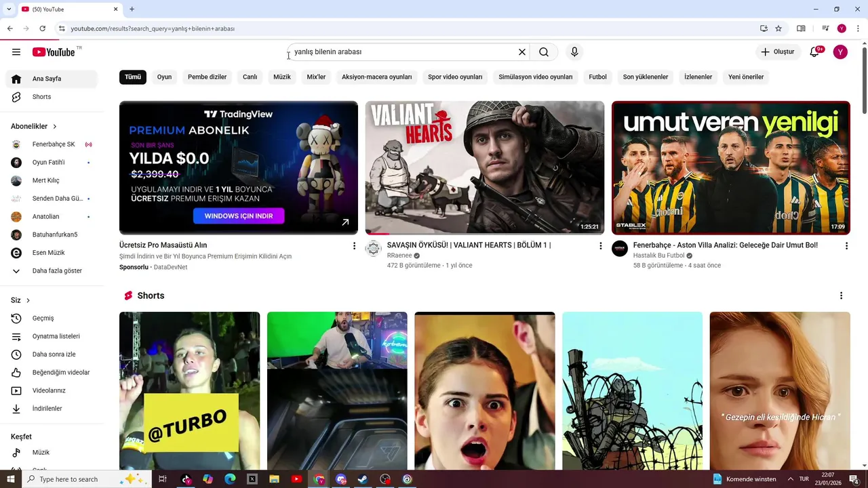Click the Shorts icon in the sidebar
The width and height of the screenshot is (868, 488).
16,97
